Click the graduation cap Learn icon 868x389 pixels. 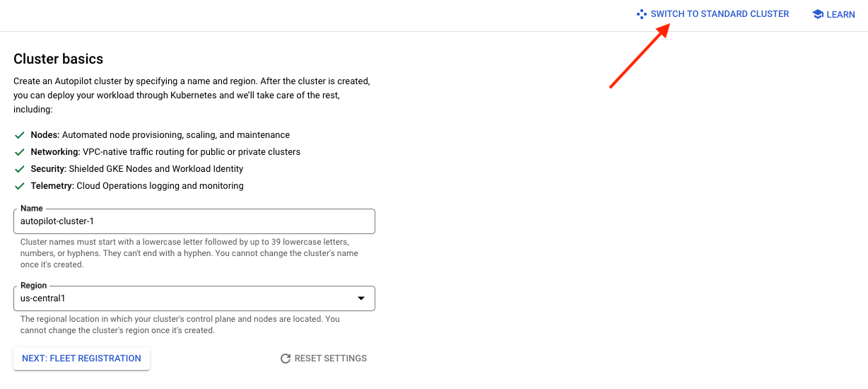[818, 14]
